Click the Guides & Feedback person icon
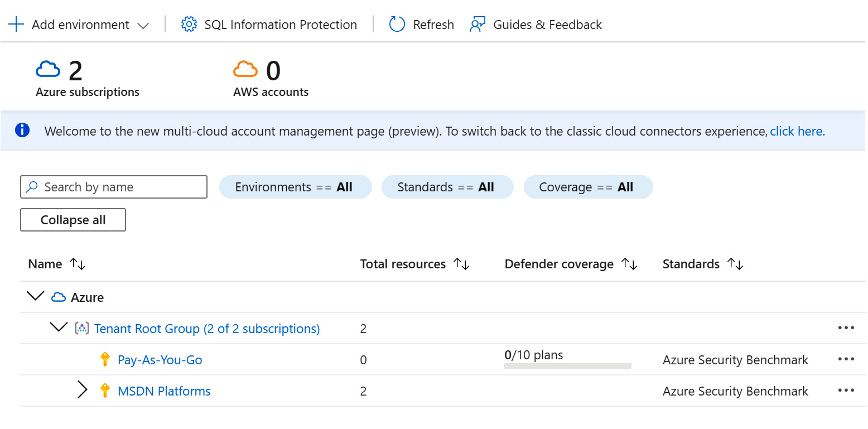The width and height of the screenshot is (868, 429). point(478,25)
